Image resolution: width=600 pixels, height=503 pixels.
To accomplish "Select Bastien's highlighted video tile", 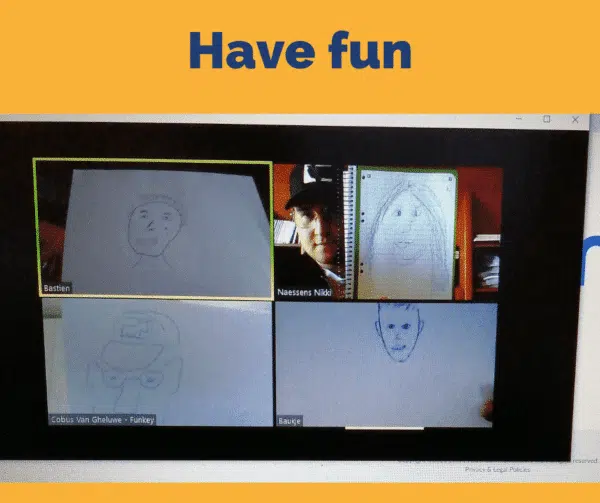I will 153,228.
